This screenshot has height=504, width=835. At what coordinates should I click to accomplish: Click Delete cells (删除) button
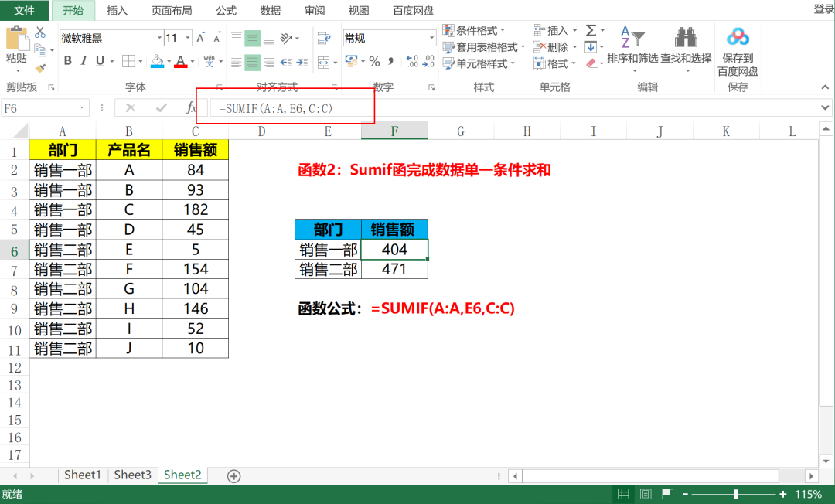[555, 47]
